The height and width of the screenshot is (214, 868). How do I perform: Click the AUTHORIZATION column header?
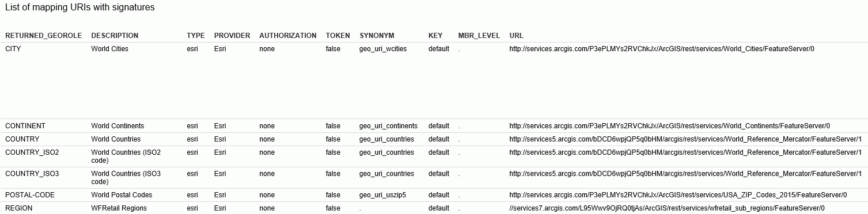(x=288, y=36)
